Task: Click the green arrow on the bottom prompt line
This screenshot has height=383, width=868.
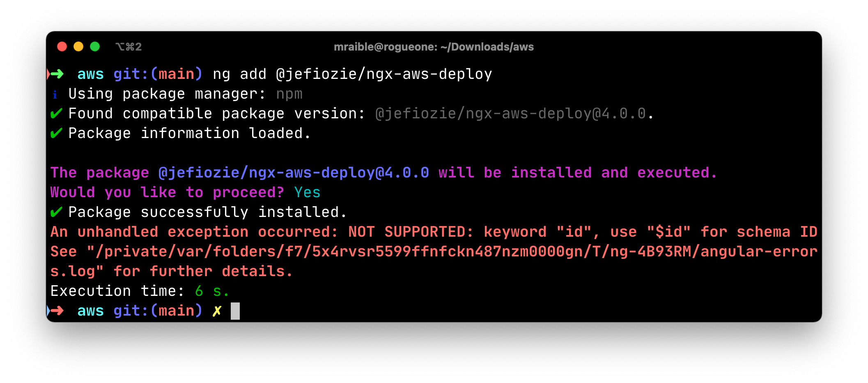Action: point(57,311)
